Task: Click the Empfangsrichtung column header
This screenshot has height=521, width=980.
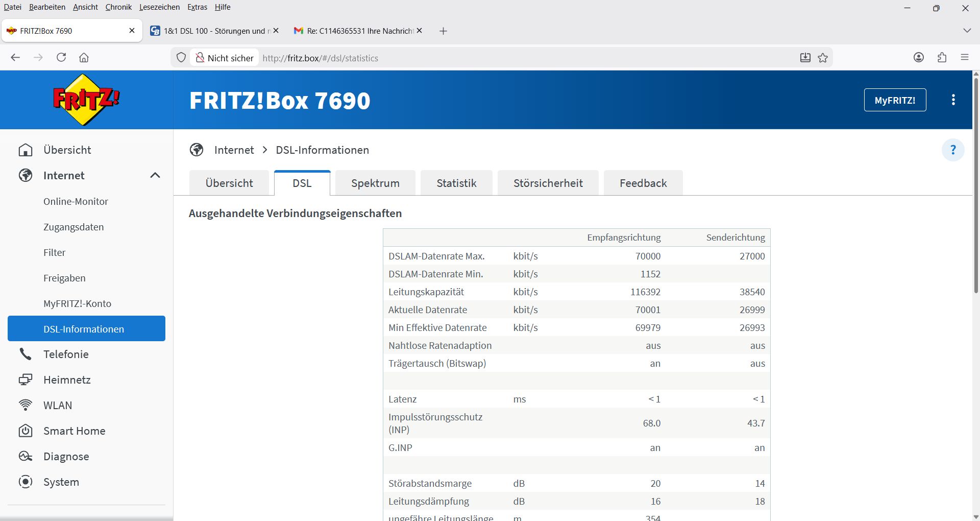Action: pyautogui.click(x=624, y=238)
